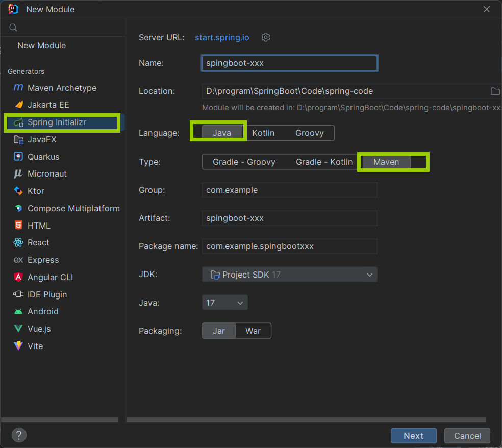
Task: Click the Name input field
Action: (x=289, y=63)
